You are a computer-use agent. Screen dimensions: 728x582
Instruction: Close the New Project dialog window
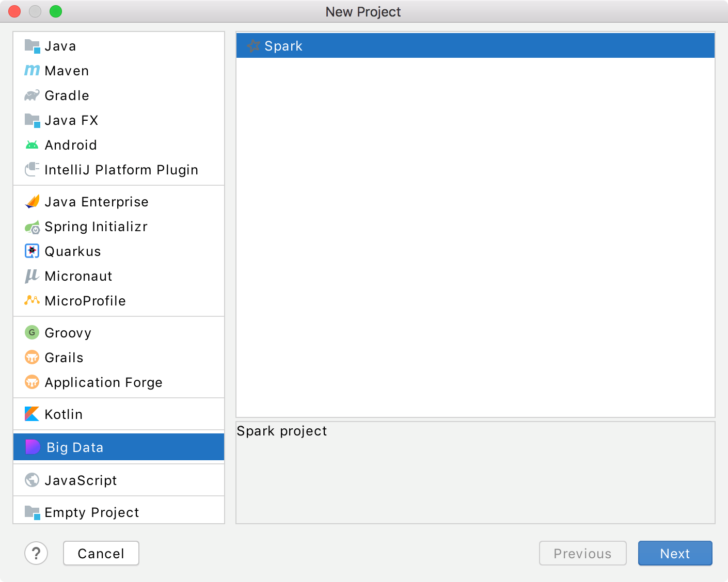click(14, 11)
